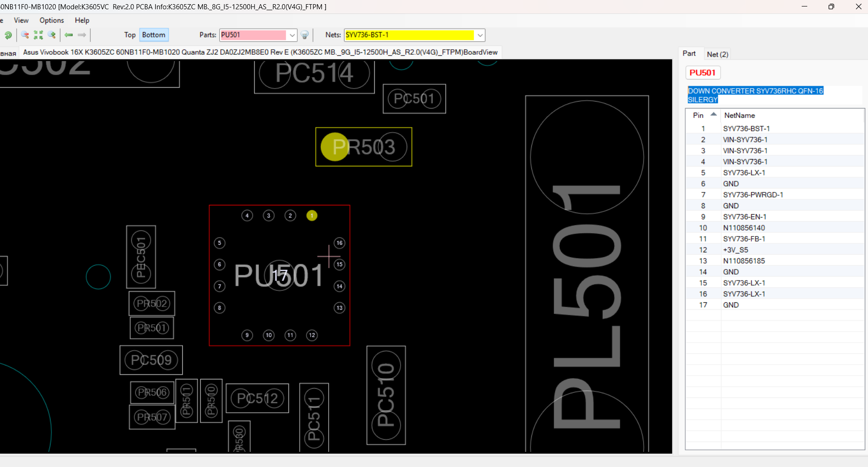Click inside the Nets field SYV736-BST-1
The image size is (868, 467).
[409, 35]
